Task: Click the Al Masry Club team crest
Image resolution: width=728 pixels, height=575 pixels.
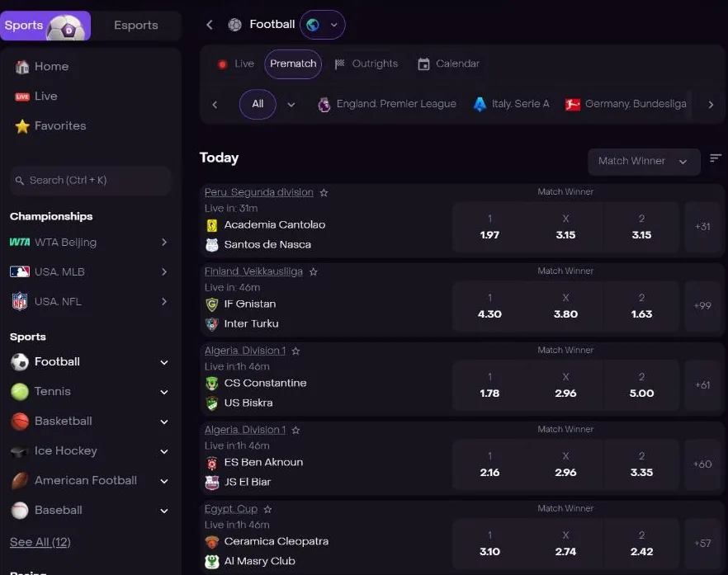Action: [x=211, y=562]
